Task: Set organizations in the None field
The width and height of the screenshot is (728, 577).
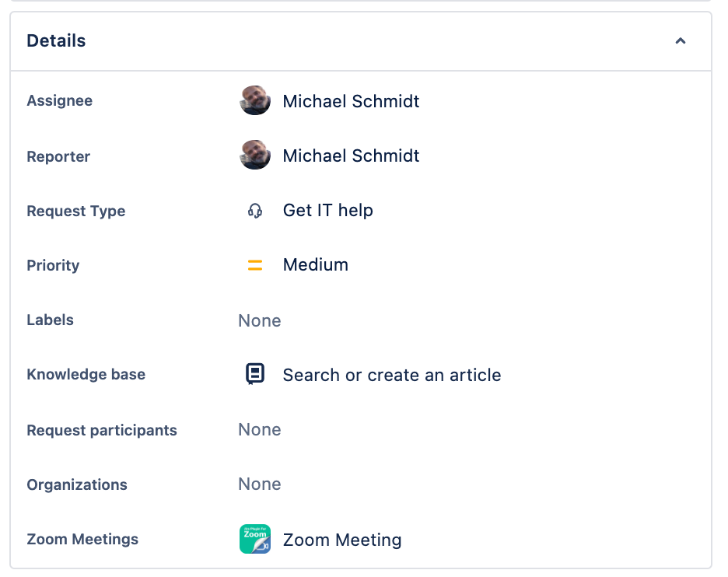Action: (260, 484)
